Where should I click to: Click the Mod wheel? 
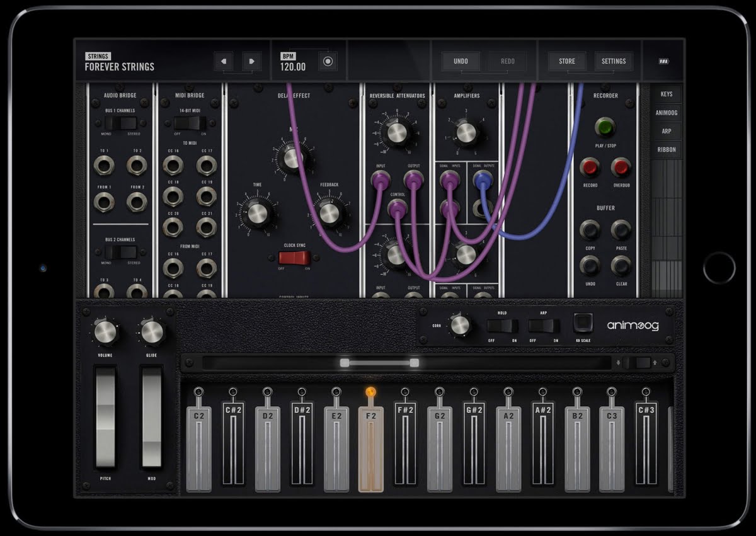coord(152,416)
